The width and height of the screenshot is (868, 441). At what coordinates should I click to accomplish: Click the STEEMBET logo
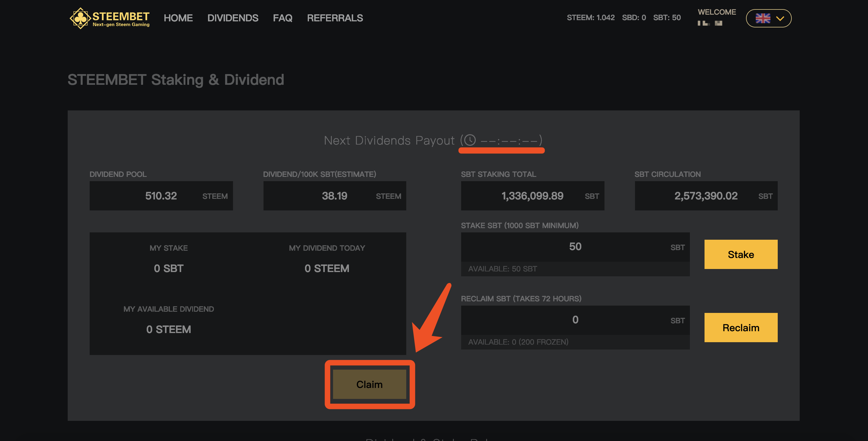[x=109, y=18]
